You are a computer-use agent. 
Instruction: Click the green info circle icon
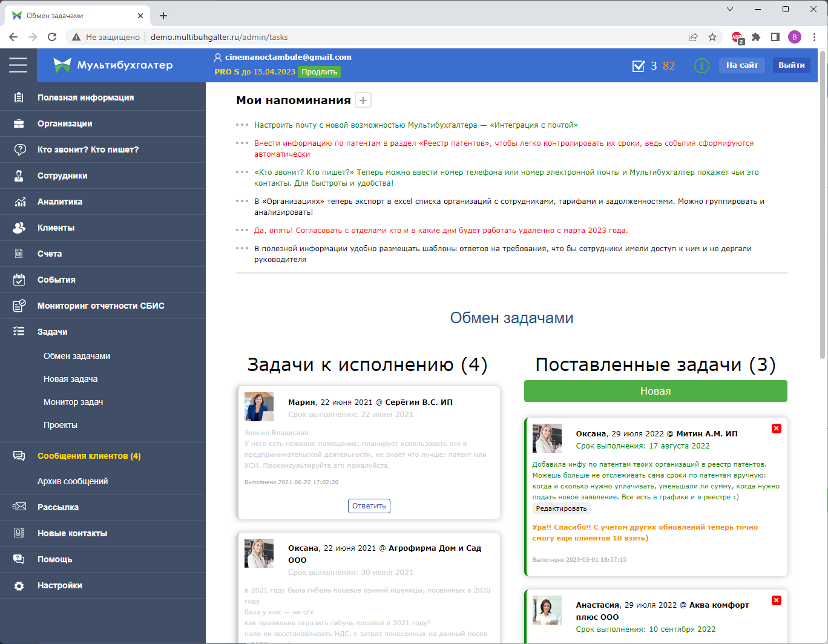coord(701,65)
